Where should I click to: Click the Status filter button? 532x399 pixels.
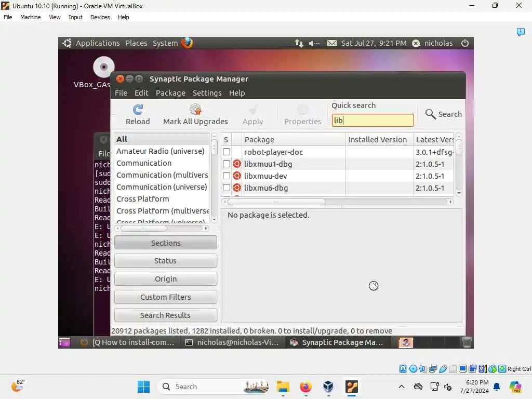coord(166,261)
